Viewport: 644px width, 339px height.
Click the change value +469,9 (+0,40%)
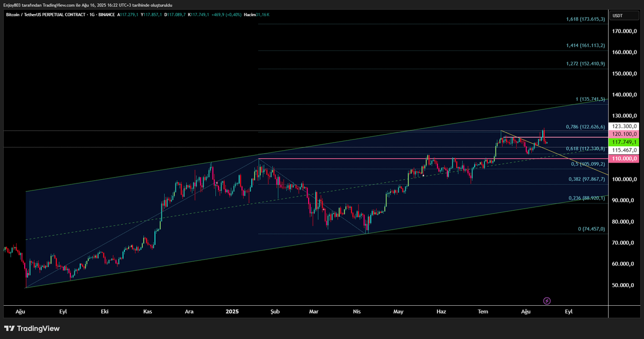coord(226,15)
